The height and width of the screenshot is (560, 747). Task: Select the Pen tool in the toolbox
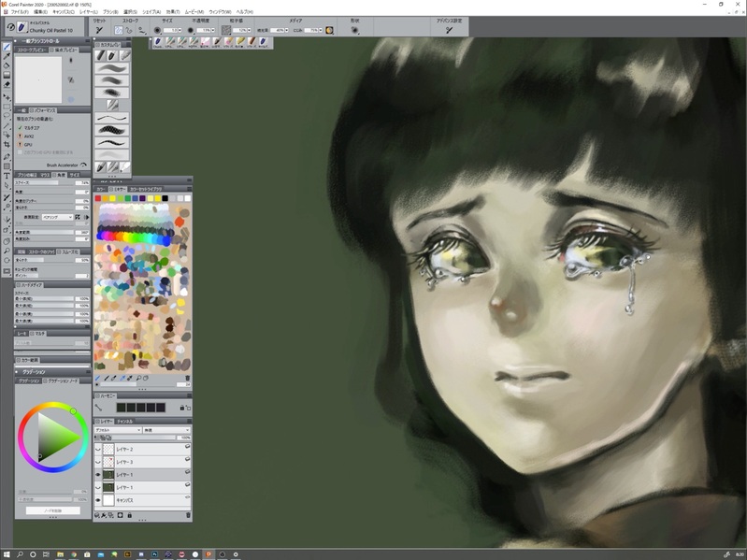click(7, 157)
